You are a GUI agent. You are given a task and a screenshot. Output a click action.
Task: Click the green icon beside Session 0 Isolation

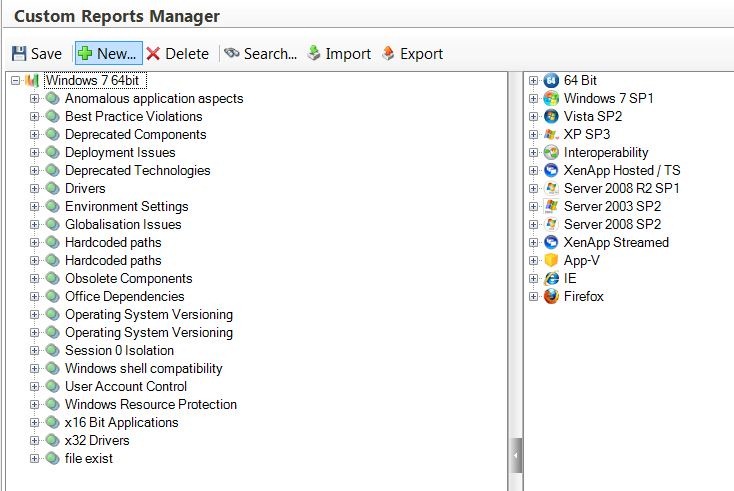52,350
